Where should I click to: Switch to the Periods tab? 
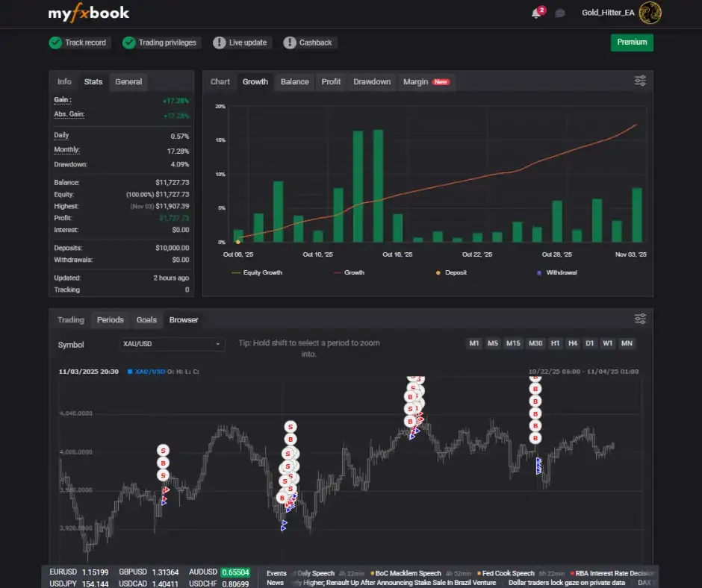(110, 319)
